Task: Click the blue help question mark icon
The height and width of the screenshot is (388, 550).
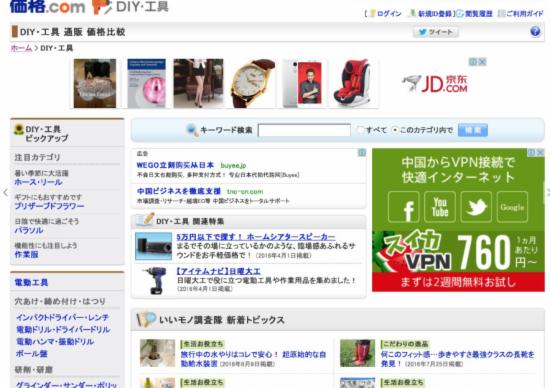Action: 535,32
